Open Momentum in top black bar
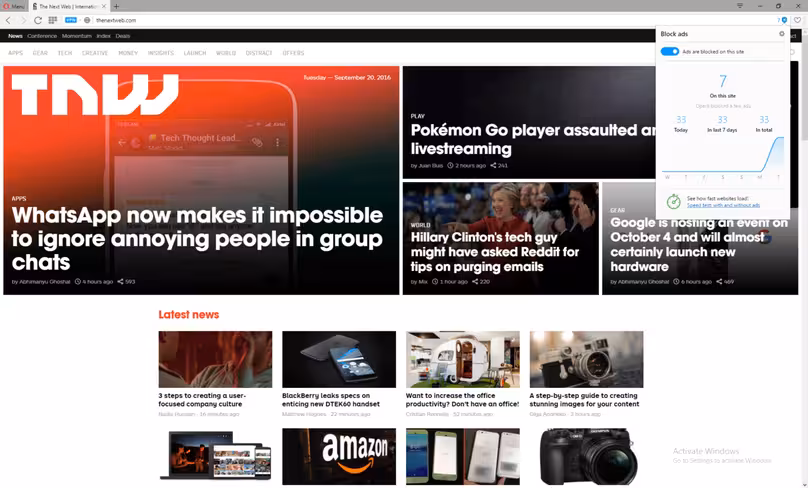 coord(76,36)
